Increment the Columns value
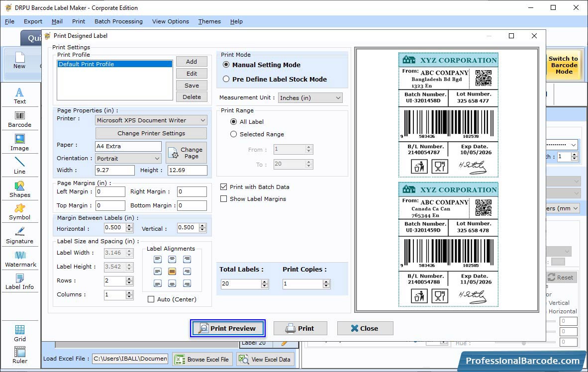The height and width of the screenshot is (372, 588). pos(129,292)
